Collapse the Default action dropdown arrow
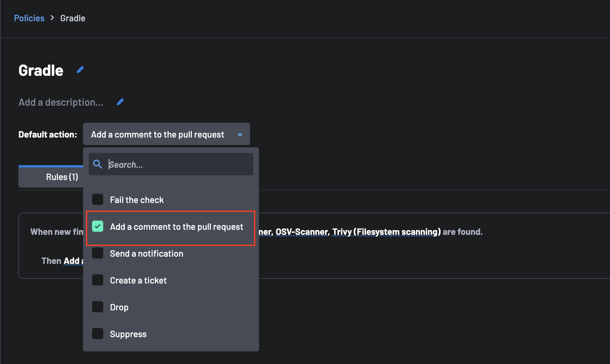The width and height of the screenshot is (610, 364). (240, 134)
